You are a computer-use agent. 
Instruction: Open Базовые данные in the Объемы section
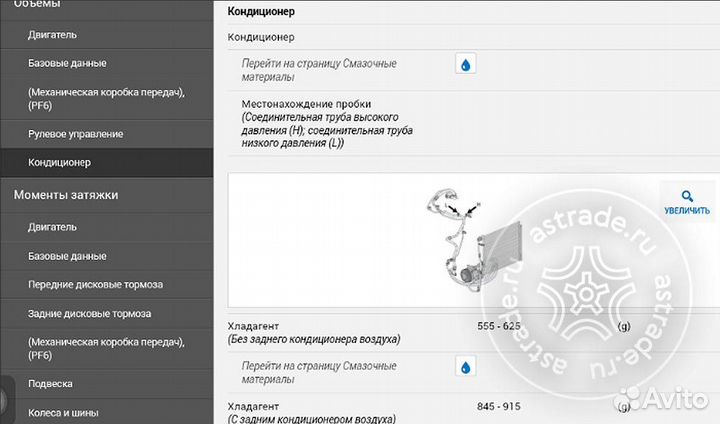(x=67, y=63)
